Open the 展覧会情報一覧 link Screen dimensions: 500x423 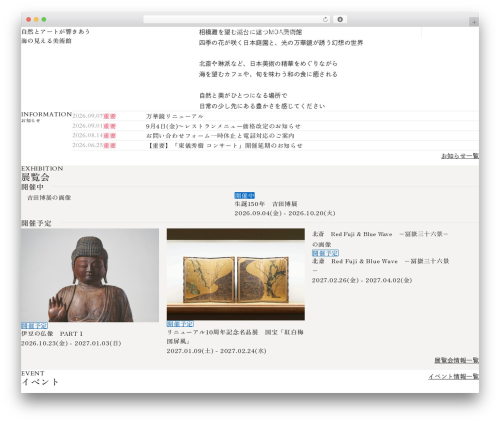click(x=456, y=360)
